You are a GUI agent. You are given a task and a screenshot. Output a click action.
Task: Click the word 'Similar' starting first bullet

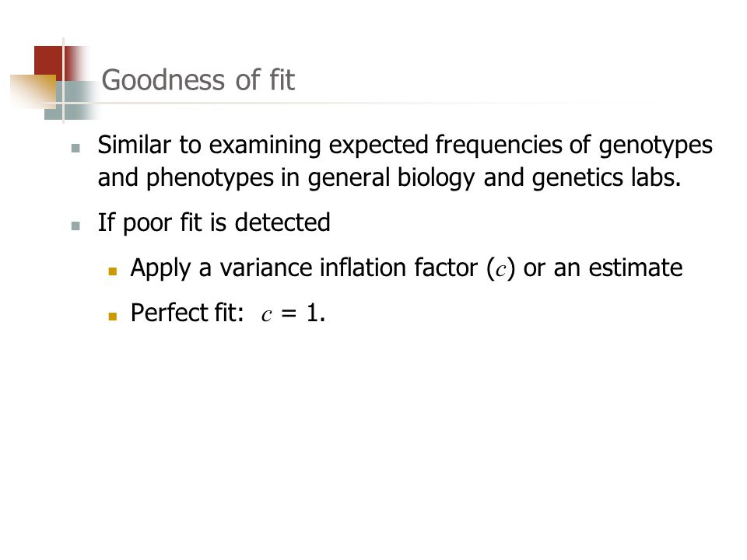point(135,145)
